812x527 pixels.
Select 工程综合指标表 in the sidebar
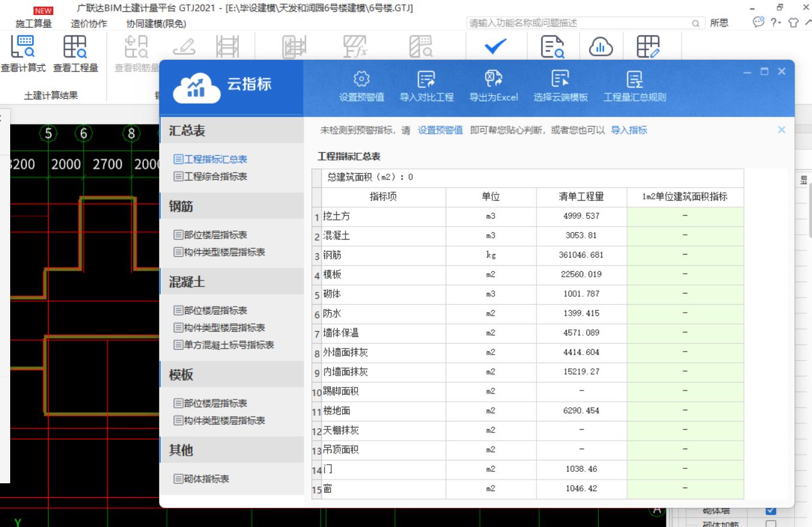point(210,176)
